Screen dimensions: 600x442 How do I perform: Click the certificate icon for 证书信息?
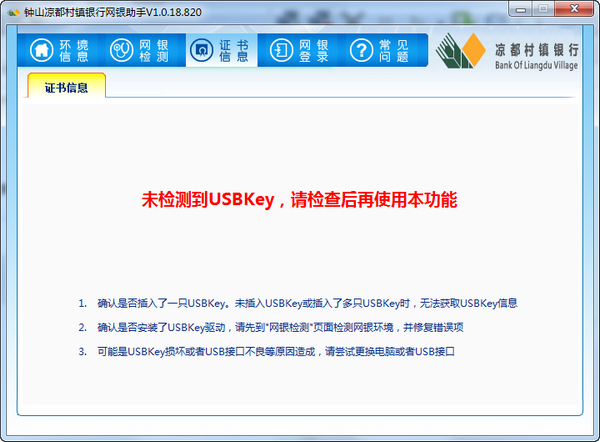tap(200, 51)
